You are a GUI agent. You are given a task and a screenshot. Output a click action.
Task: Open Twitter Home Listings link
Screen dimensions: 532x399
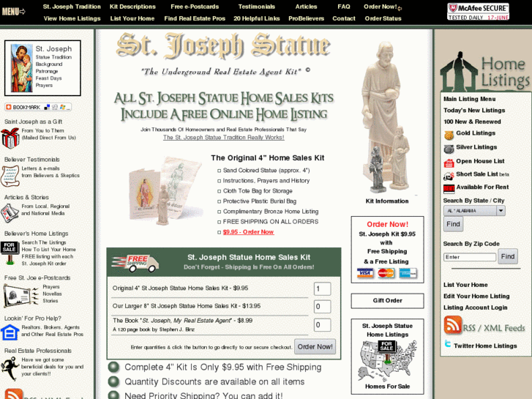coord(485,346)
